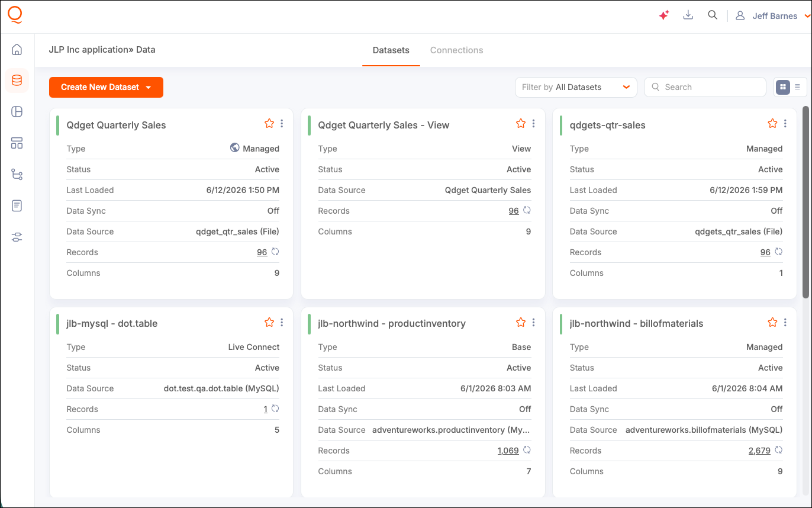Favorite the Qdget Quarterly Sales dataset star
This screenshot has width=812, height=508.
(x=269, y=123)
